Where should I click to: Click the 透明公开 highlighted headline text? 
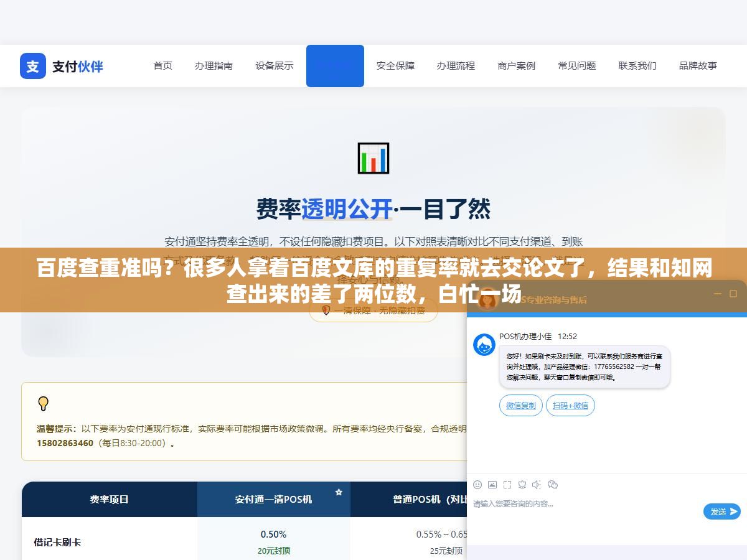click(347, 209)
